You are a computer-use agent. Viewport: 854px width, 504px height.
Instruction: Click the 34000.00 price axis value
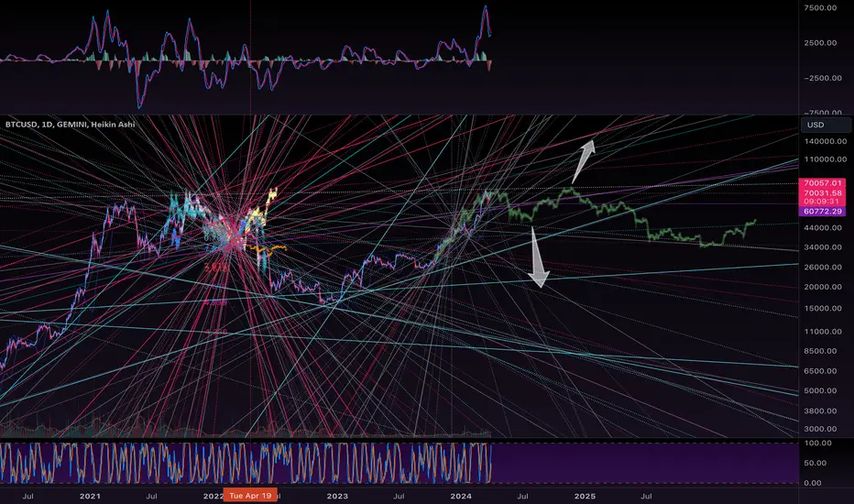(825, 247)
